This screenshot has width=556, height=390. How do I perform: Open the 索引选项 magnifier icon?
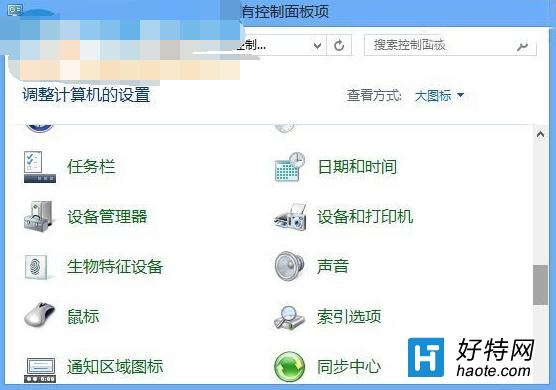[289, 317]
